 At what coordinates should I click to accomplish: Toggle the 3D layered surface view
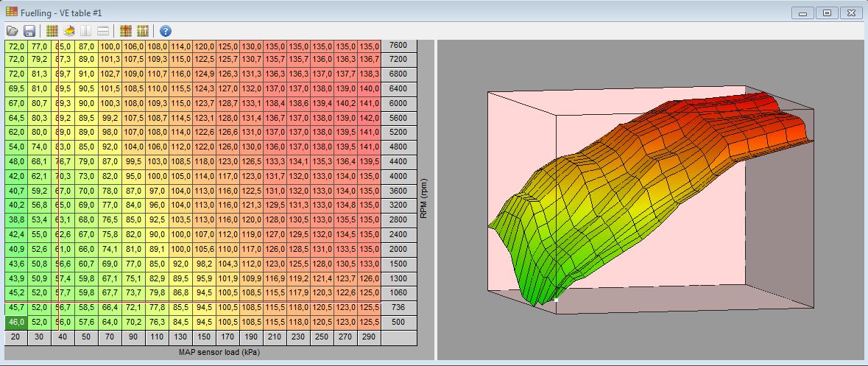point(69,31)
